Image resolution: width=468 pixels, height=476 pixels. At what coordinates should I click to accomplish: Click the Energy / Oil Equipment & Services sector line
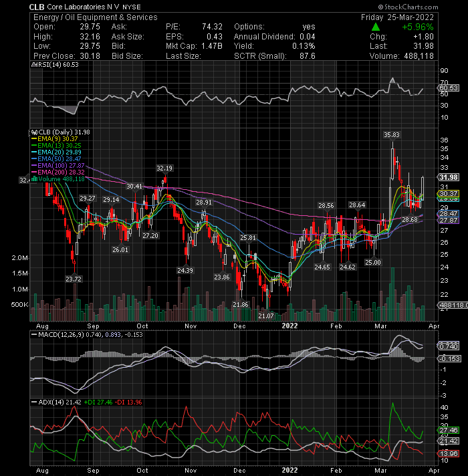(x=96, y=17)
